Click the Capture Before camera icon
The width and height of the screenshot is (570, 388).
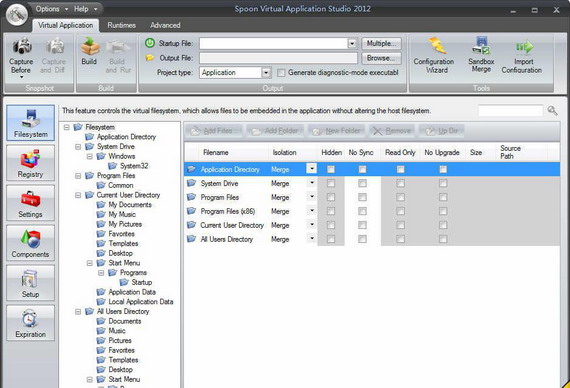[x=22, y=46]
